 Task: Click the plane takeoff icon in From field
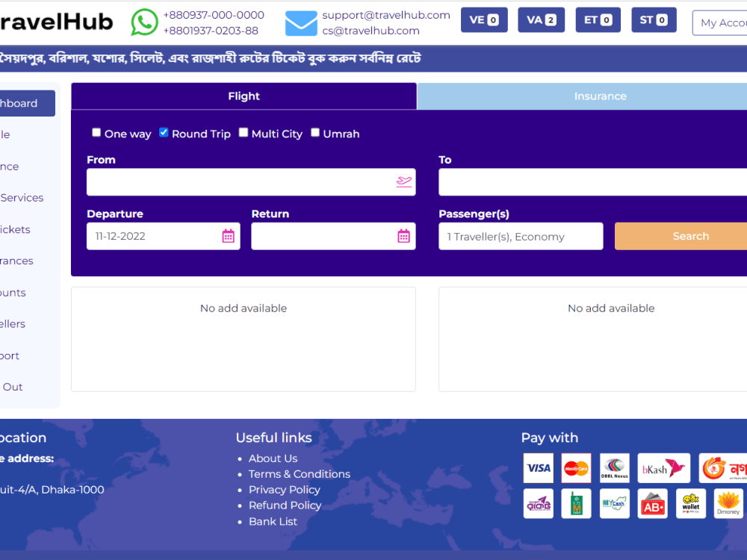404,181
